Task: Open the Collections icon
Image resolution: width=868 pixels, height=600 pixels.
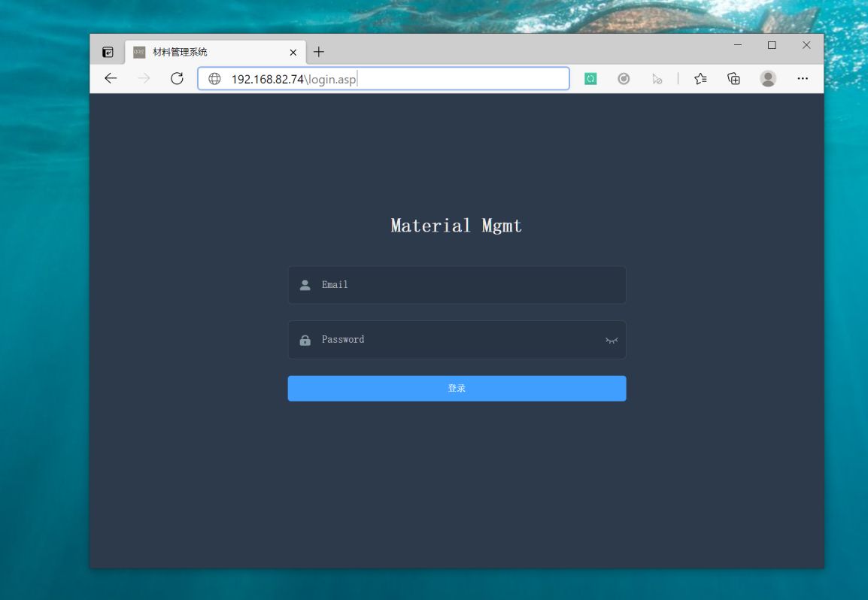Action: pos(733,79)
